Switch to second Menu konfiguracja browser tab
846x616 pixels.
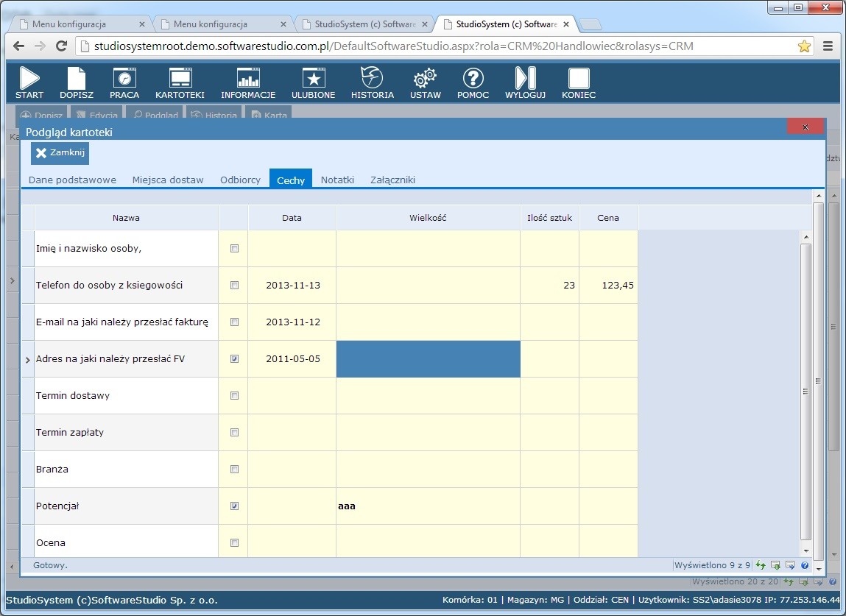click(x=222, y=24)
